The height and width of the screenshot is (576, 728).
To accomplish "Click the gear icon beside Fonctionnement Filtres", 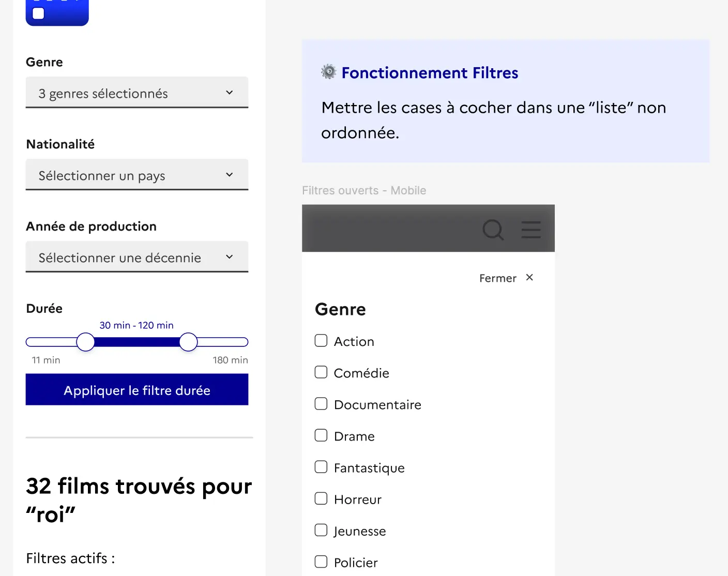I will (x=329, y=72).
